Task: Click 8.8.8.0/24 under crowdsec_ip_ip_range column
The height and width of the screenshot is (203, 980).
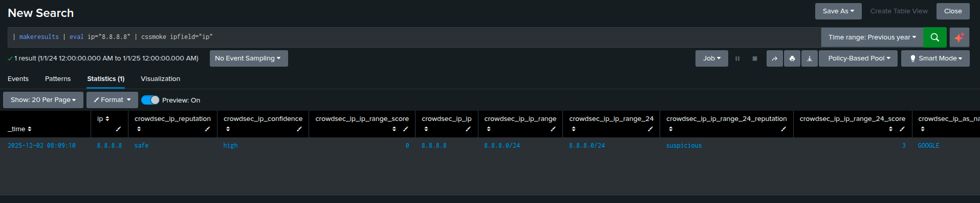Action: (502, 146)
